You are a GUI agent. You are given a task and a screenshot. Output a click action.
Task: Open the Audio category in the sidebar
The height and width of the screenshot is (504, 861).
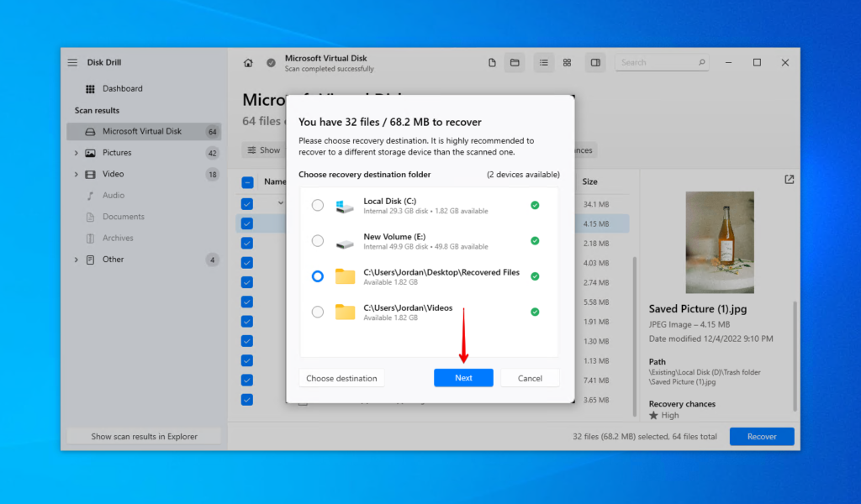coord(114,195)
